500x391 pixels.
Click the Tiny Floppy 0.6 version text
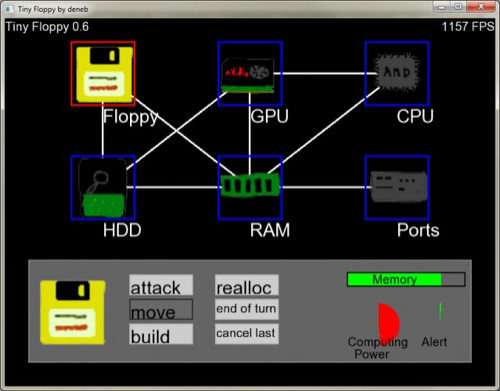coord(47,27)
